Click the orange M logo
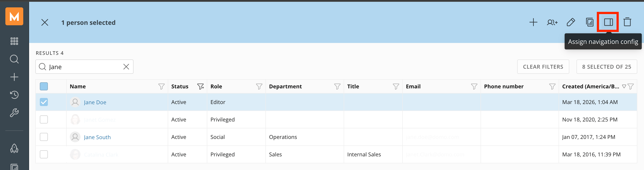 point(14,16)
